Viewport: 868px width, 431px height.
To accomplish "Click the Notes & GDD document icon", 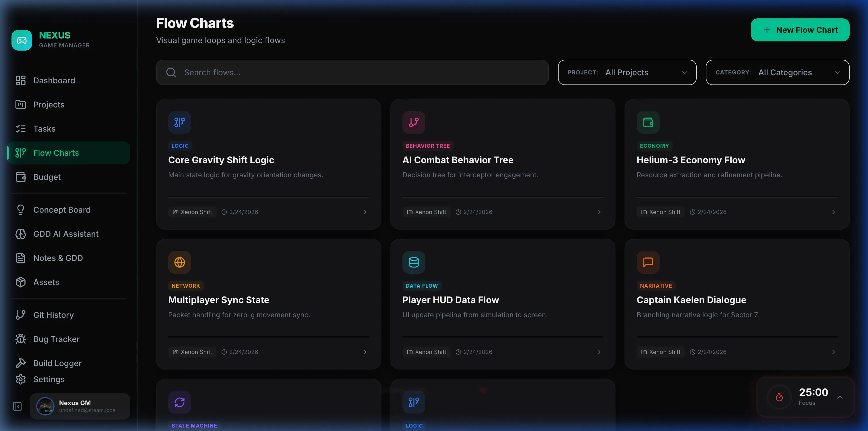I will 21,258.
